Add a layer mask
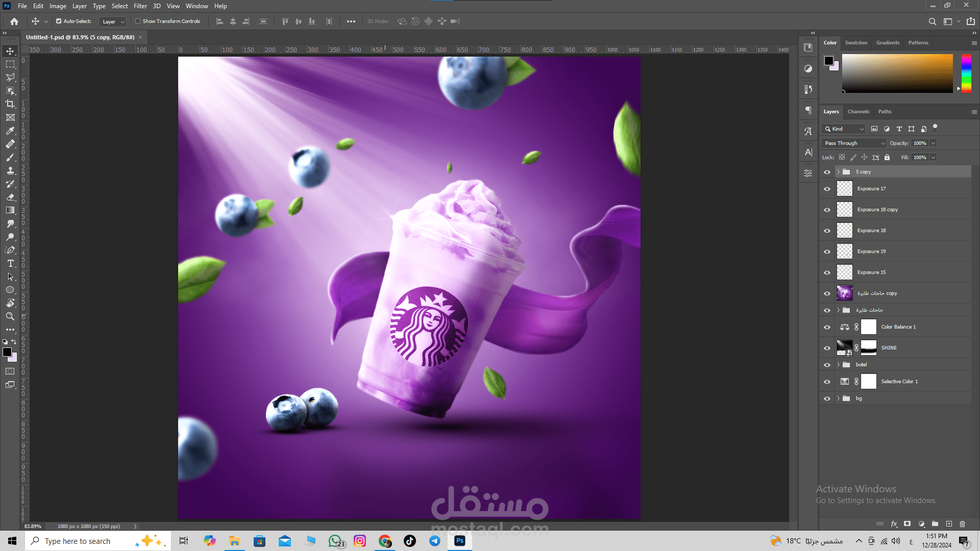Image resolution: width=980 pixels, height=551 pixels. (x=908, y=524)
